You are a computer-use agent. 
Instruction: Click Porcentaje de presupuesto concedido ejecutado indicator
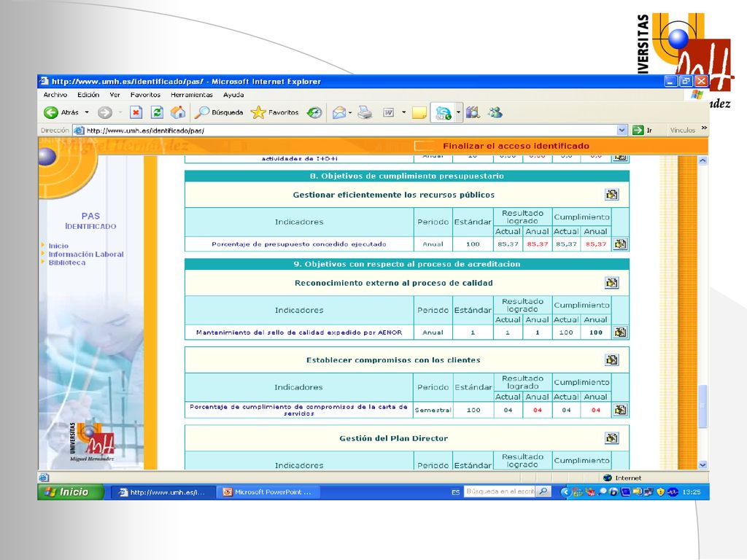pyautogui.click(x=298, y=244)
